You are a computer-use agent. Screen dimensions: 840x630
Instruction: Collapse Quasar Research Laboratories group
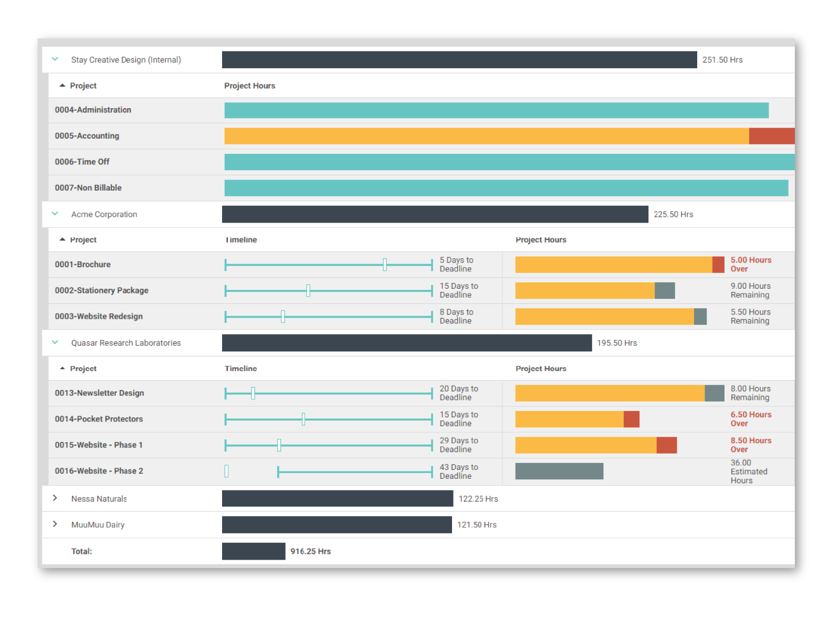(x=55, y=342)
